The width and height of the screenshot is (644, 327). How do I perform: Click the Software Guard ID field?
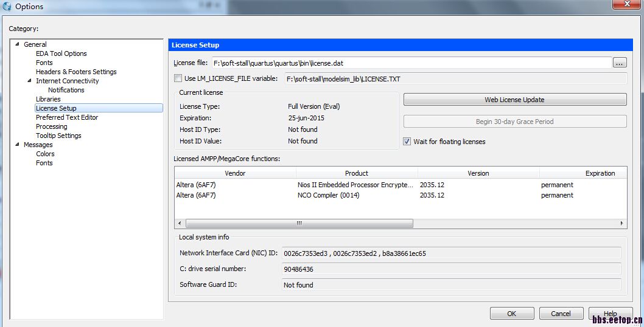452,284
